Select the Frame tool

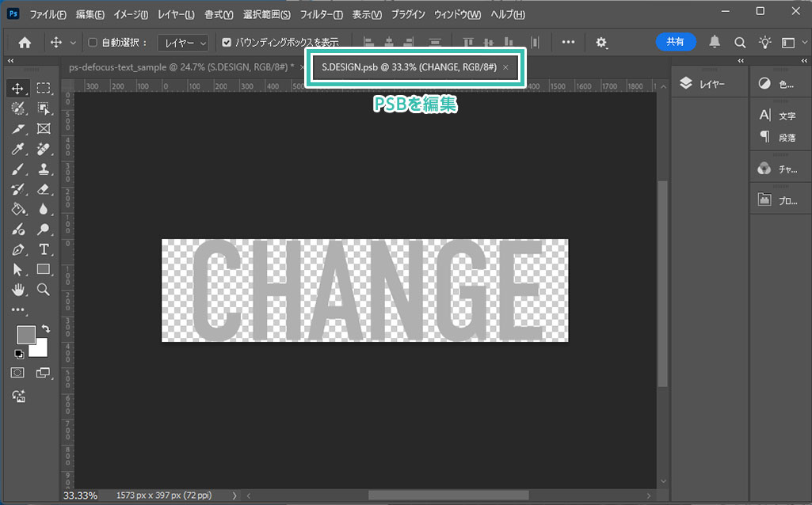click(x=44, y=128)
